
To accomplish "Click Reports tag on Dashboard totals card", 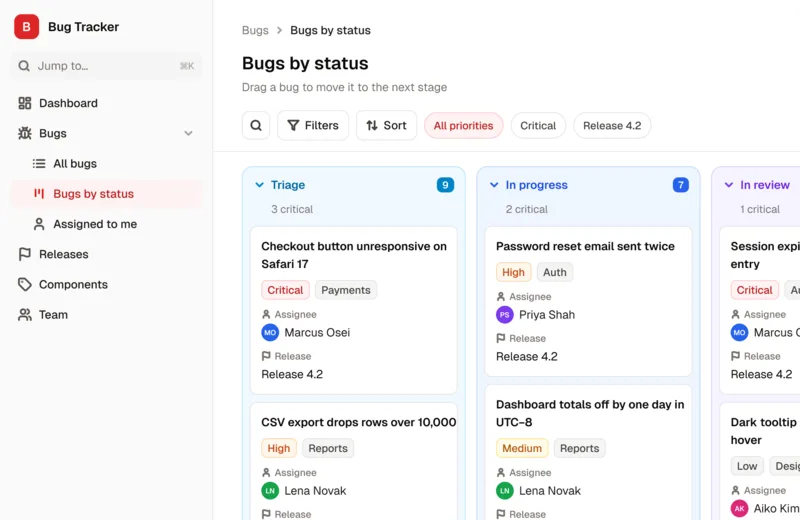I will click(580, 448).
